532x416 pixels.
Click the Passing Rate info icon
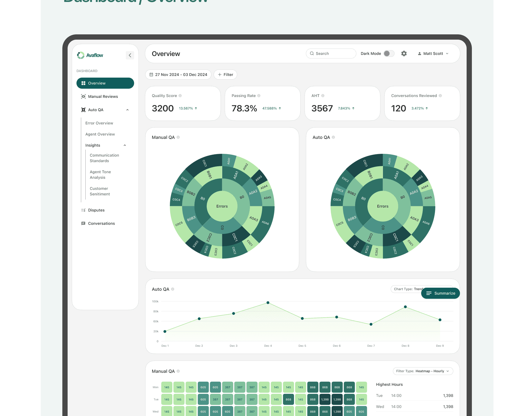point(259,96)
